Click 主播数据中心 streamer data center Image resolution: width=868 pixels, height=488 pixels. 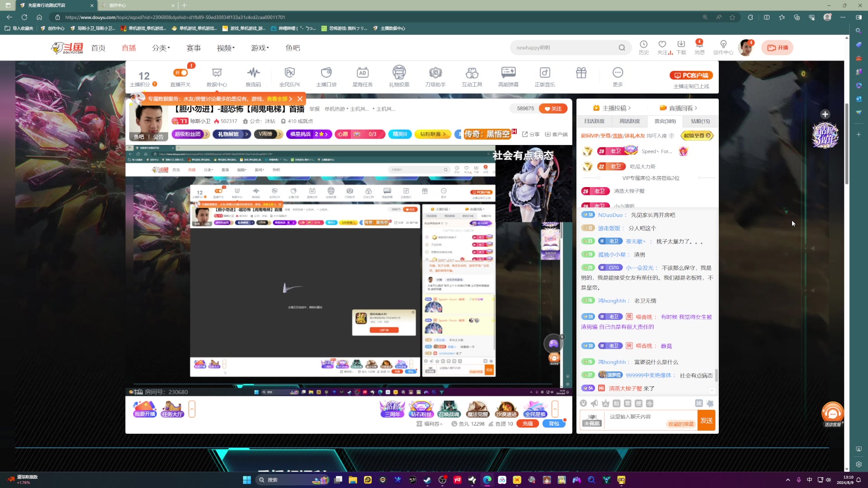(393, 28)
